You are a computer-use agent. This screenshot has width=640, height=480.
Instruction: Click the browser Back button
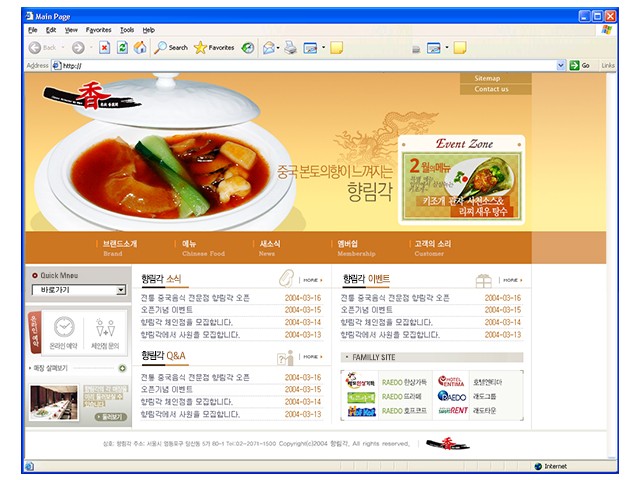click(42, 47)
